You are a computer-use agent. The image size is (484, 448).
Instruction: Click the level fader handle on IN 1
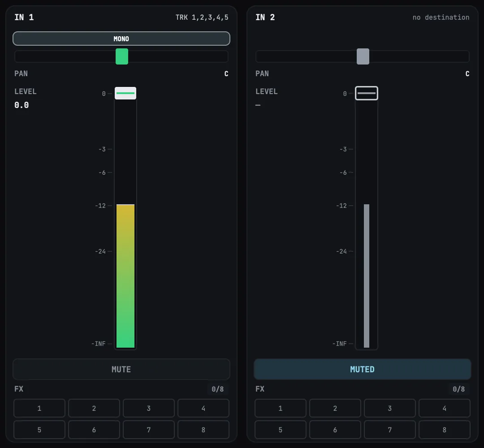pos(125,93)
